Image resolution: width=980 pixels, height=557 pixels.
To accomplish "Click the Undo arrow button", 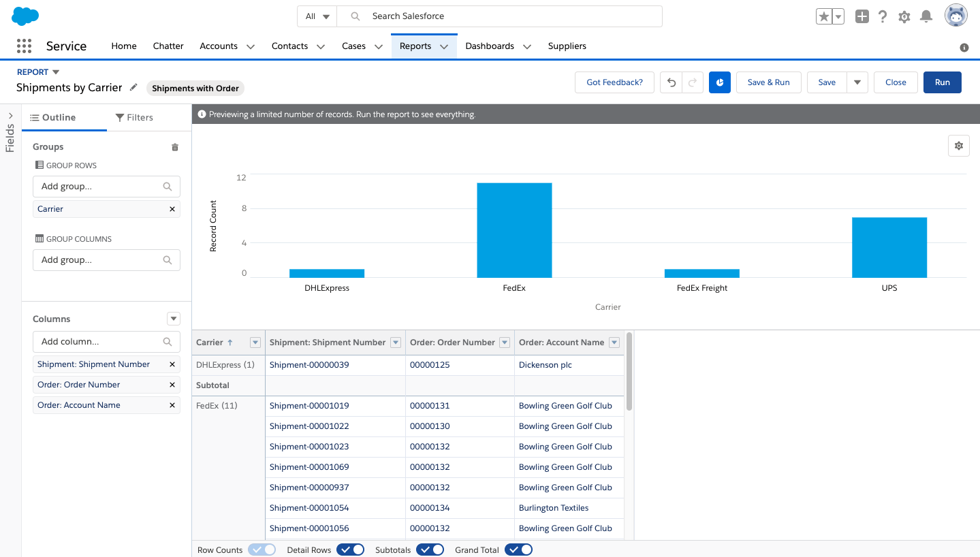I will [x=671, y=82].
